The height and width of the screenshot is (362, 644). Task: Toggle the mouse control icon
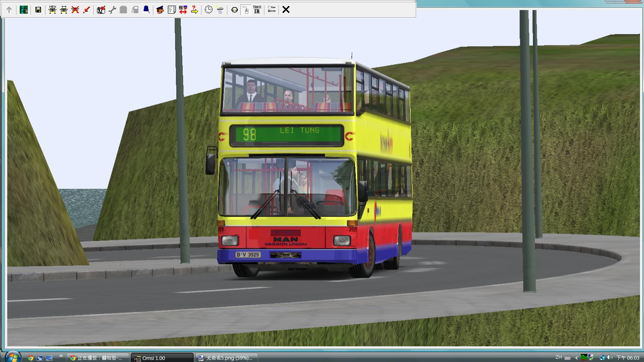[x=246, y=10]
